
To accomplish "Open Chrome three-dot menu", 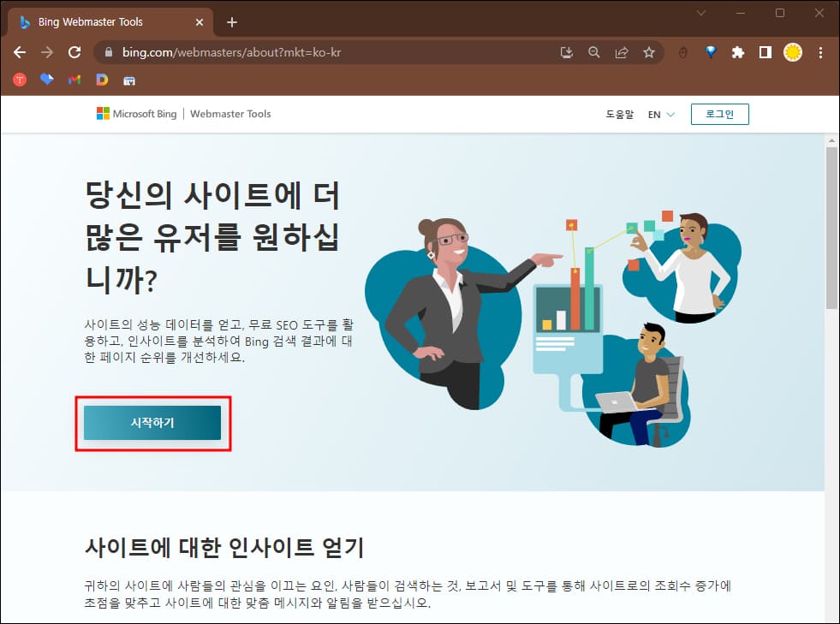I will click(820, 52).
